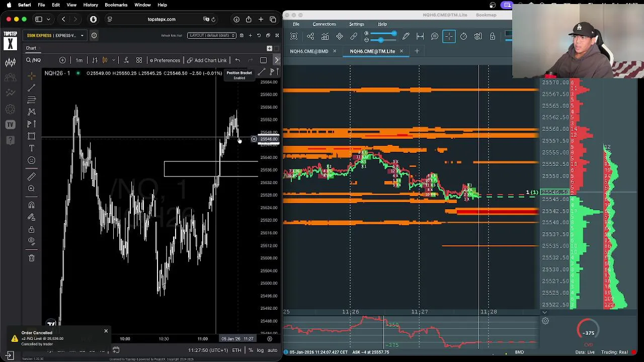The width and height of the screenshot is (644, 362).
Task: Open the fx indicators menu
Action: click(126, 60)
